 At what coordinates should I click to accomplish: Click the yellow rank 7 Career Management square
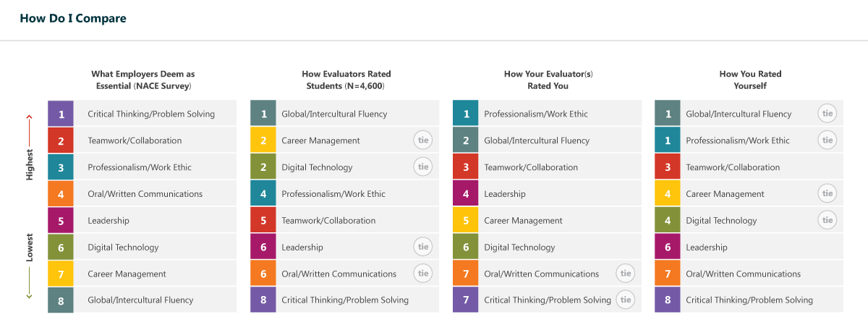[61, 274]
